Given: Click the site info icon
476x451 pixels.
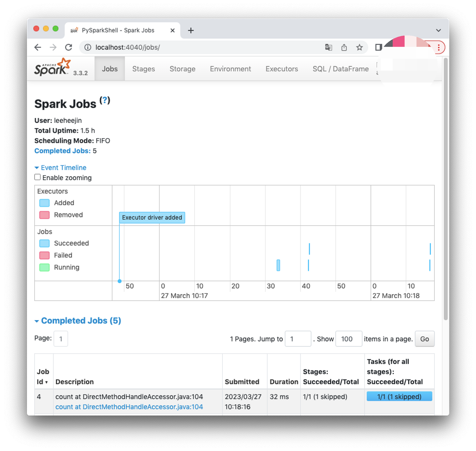Looking at the screenshot, I should coord(88,47).
